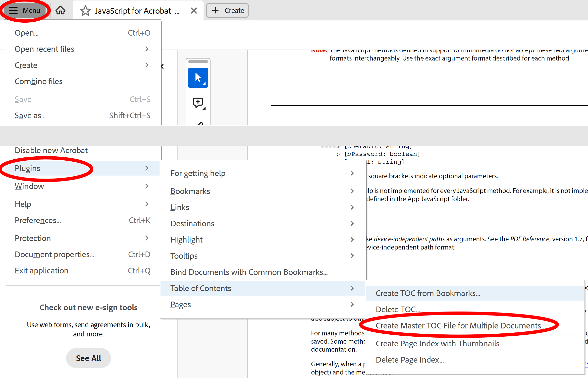588x378 pixels.
Task: Collapse the left panel arrow
Action: coord(162,66)
